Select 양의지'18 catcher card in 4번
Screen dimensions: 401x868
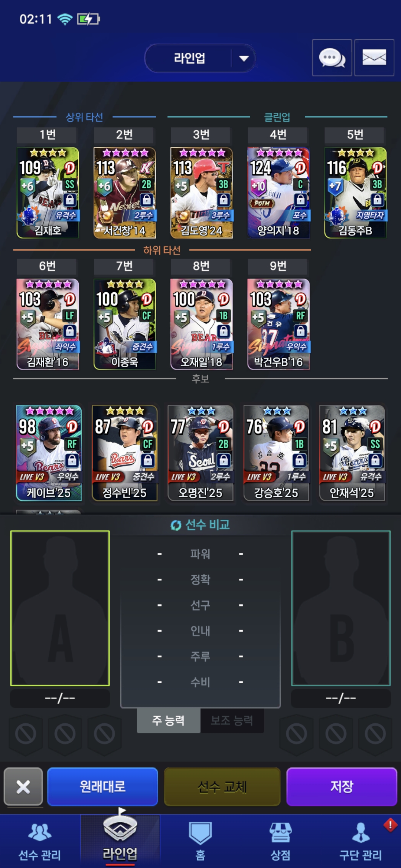coord(278,193)
